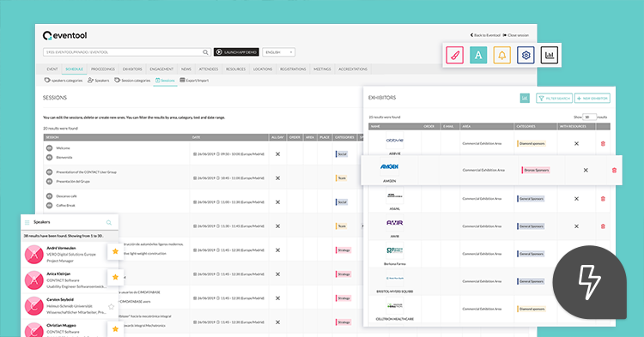
Task: Click the eventool logo
Action: 65,36
